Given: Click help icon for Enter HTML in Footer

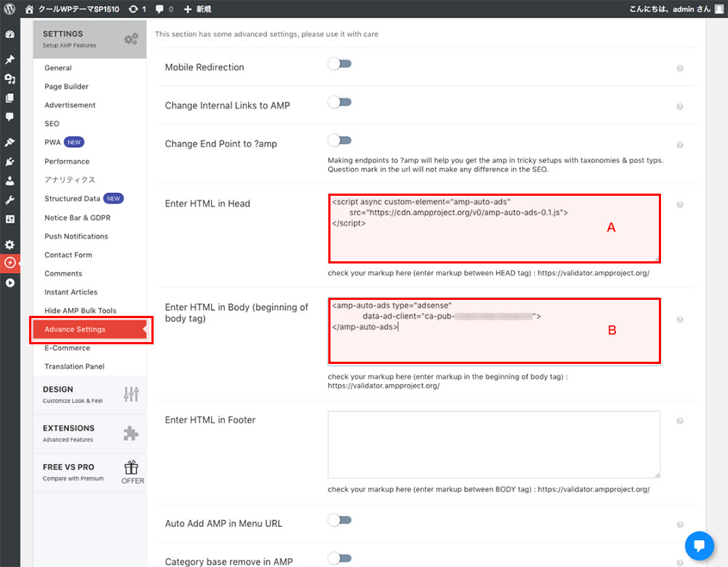Looking at the screenshot, I should (680, 421).
